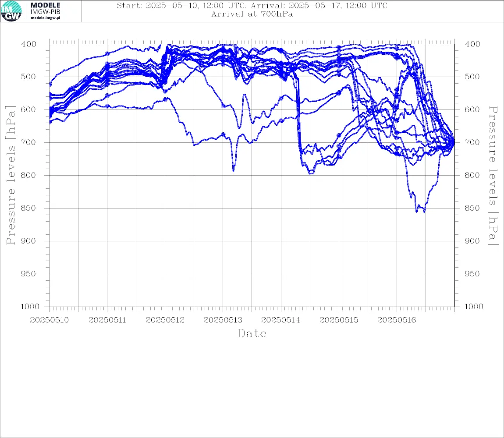Screen dimensions: 504x438
Task: Click the left axis value 700
Action: click(x=28, y=142)
